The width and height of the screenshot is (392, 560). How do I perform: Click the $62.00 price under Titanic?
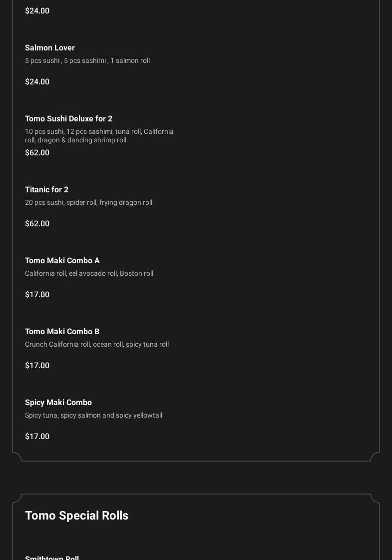pos(37,224)
